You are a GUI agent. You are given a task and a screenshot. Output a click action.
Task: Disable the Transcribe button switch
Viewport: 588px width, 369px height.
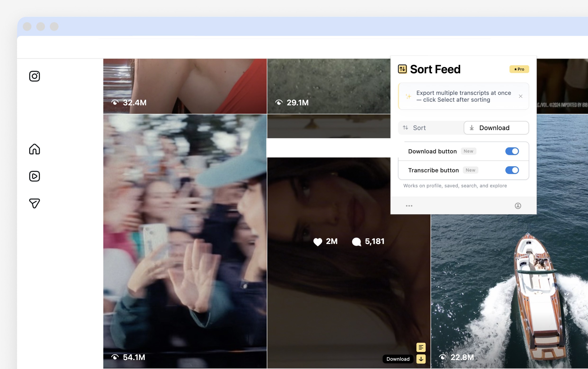click(512, 170)
